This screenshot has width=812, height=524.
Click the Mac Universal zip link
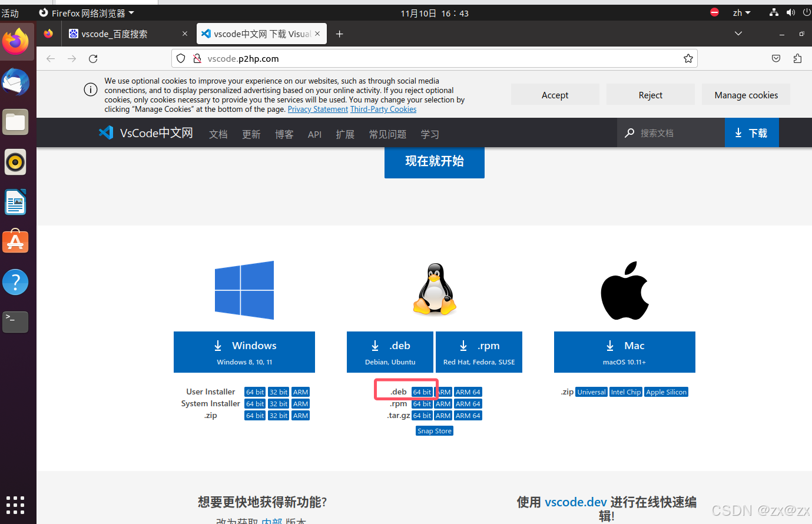(x=591, y=392)
